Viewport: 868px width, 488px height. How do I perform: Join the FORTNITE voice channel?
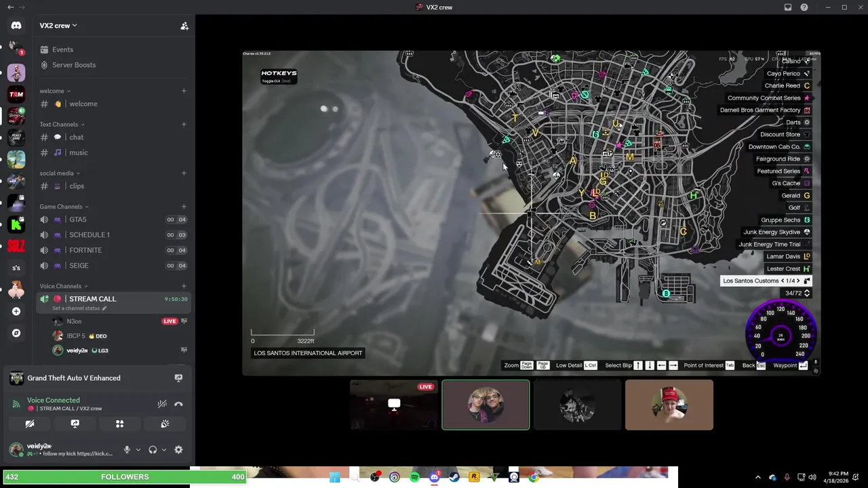(113, 250)
